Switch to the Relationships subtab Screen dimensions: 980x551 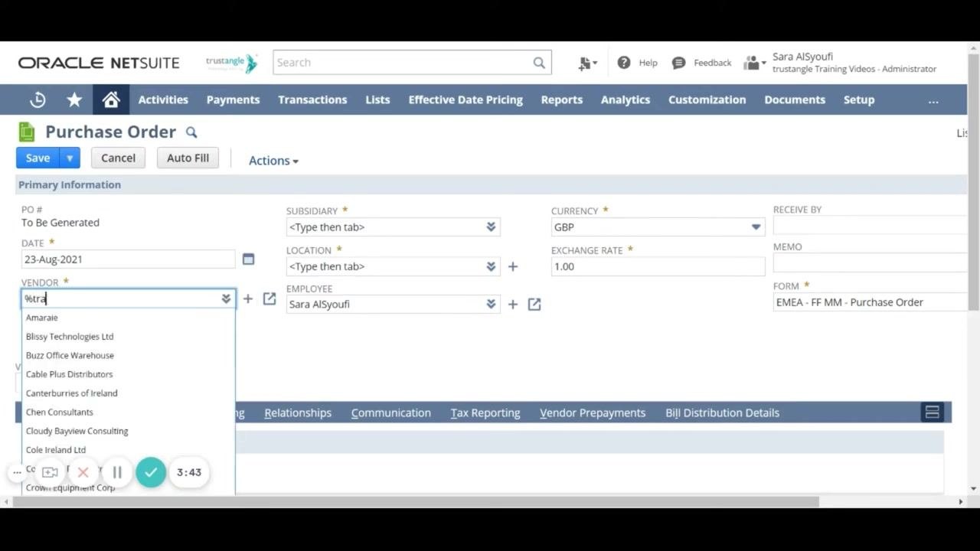(x=298, y=412)
